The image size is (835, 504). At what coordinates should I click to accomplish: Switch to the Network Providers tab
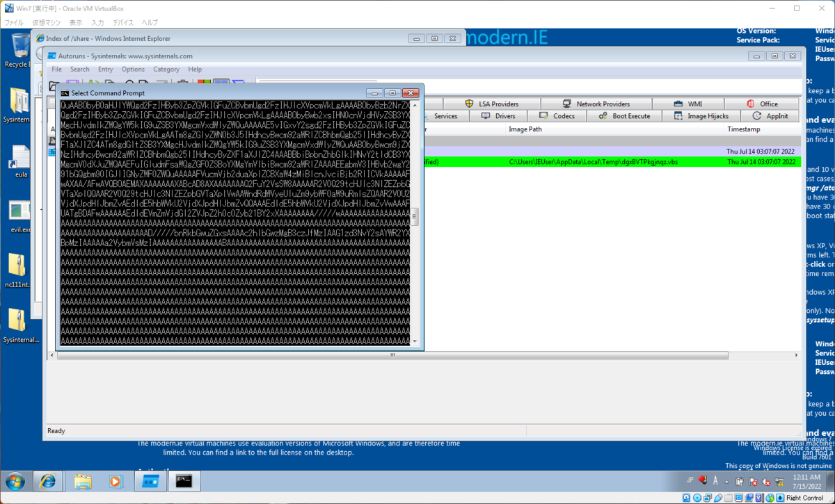596,104
